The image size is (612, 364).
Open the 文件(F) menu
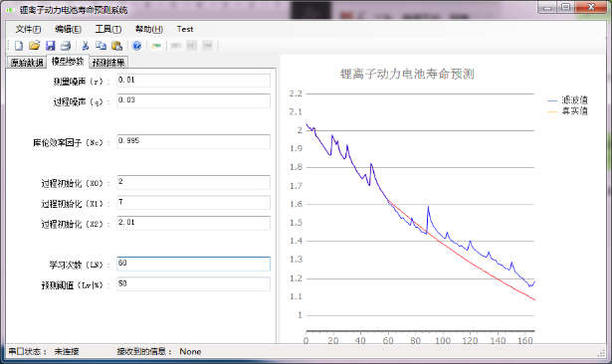[28, 29]
